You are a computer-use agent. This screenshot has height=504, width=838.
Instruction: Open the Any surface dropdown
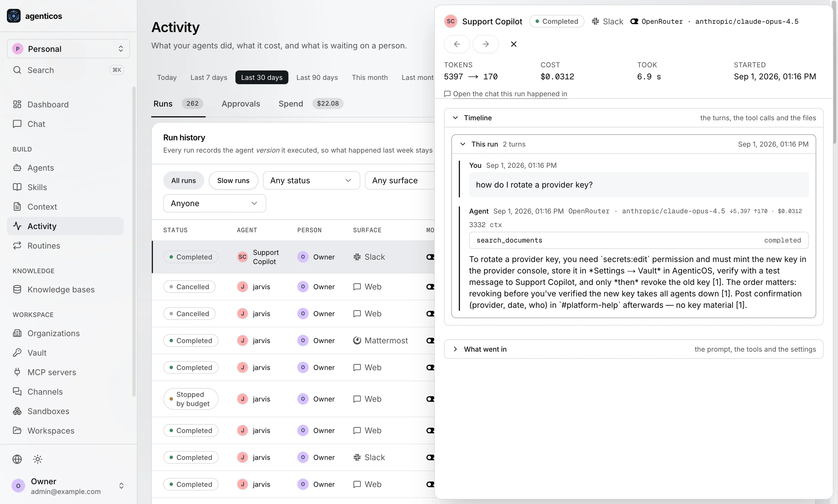(400, 180)
